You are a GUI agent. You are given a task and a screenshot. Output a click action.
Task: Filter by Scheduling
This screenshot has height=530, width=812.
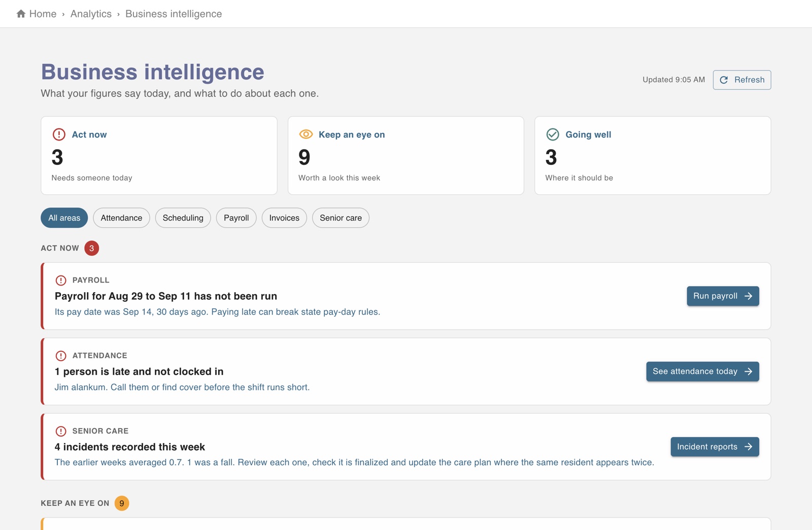point(183,218)
